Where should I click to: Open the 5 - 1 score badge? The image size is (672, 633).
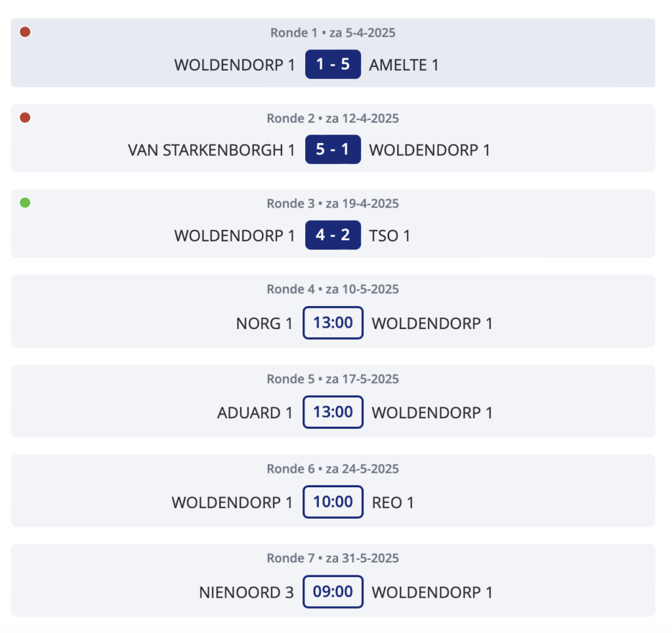coord(333,150)
